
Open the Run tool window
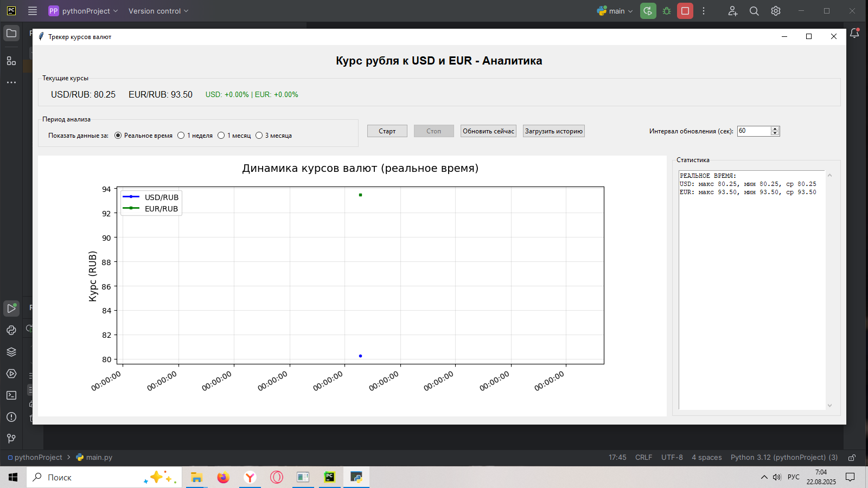point(11,309)
